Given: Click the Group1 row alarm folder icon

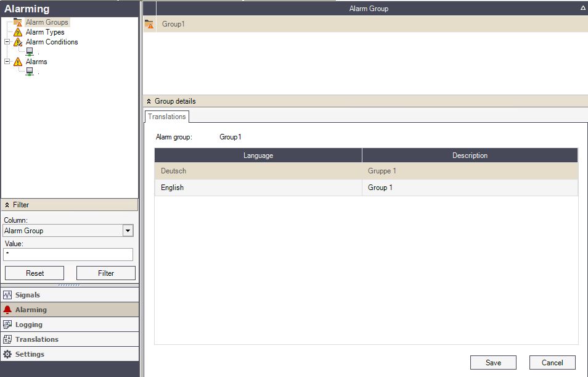Looking at the screenshot, I should tap(149, 25).
